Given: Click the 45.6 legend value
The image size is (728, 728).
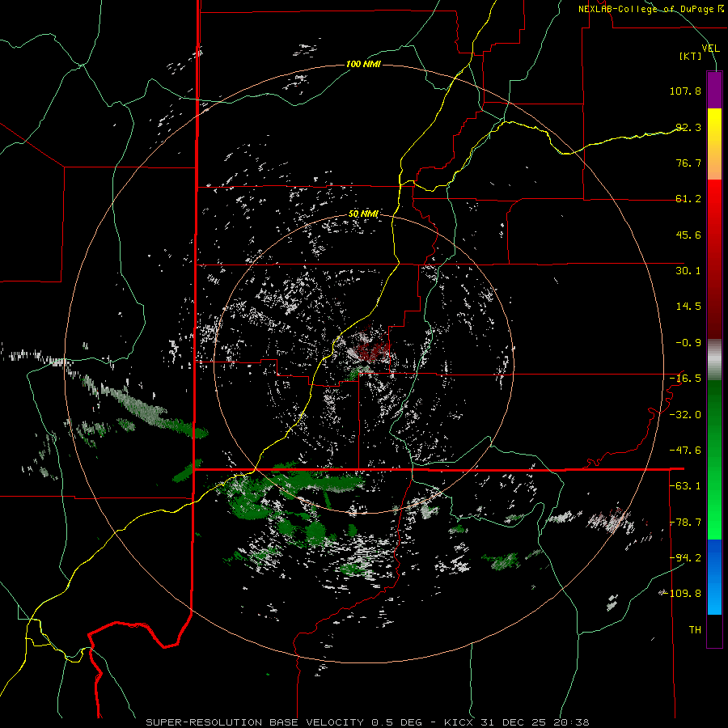Looking at the screenshot, I should coord(688,235).
